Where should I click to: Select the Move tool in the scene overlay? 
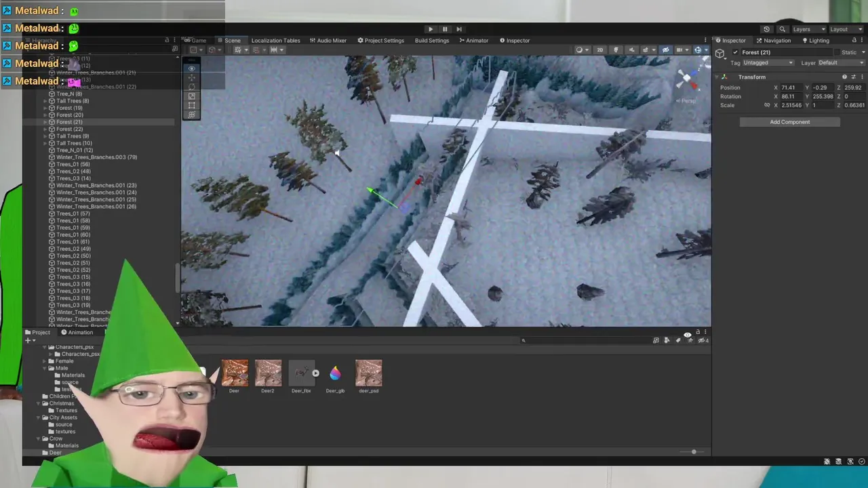click(192, 78)
